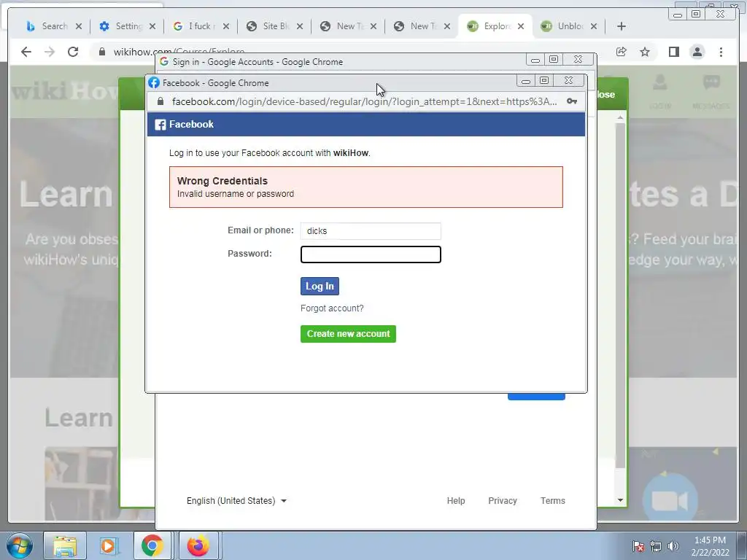
Task: Close the Settings tab
Action: pos(152,27)
